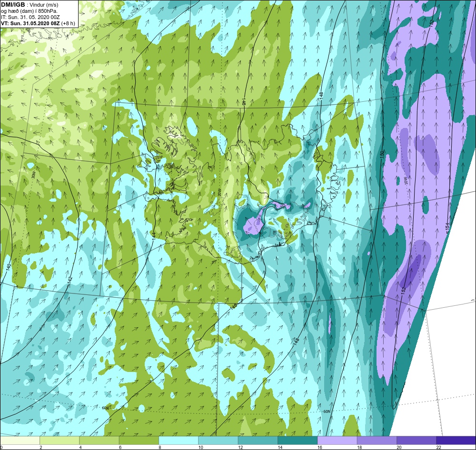The height and width of the screenshot is (450, 476).
Task: Choose the darkest purple legend swatch above 22
Action: (x=456, y=440)
